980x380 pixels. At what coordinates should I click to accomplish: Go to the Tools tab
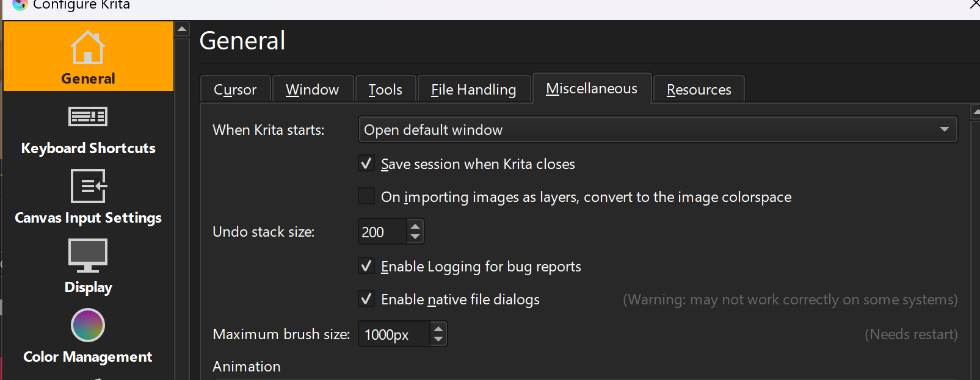pos(385,90)
